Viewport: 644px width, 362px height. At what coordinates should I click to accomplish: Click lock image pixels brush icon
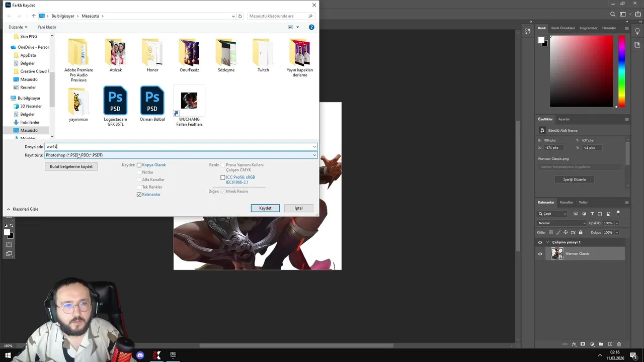pyautogui.click(x=558, y=232)
